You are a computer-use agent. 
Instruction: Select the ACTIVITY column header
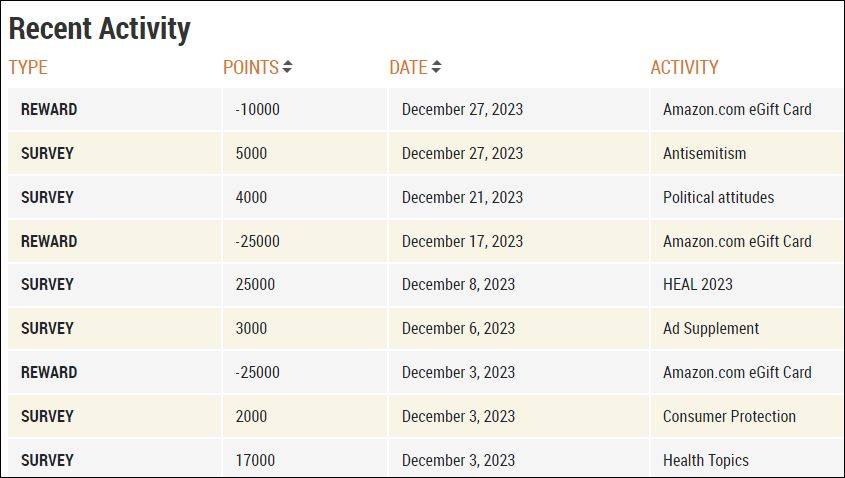pyautogui.click(x=684, y=68)
